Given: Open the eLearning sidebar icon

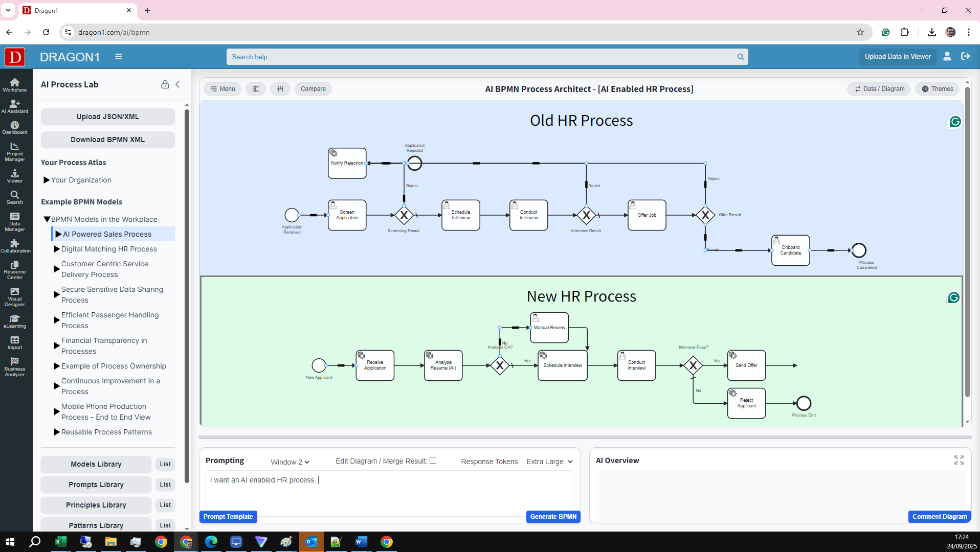Looking at the screenshot, I should [15, 321].
